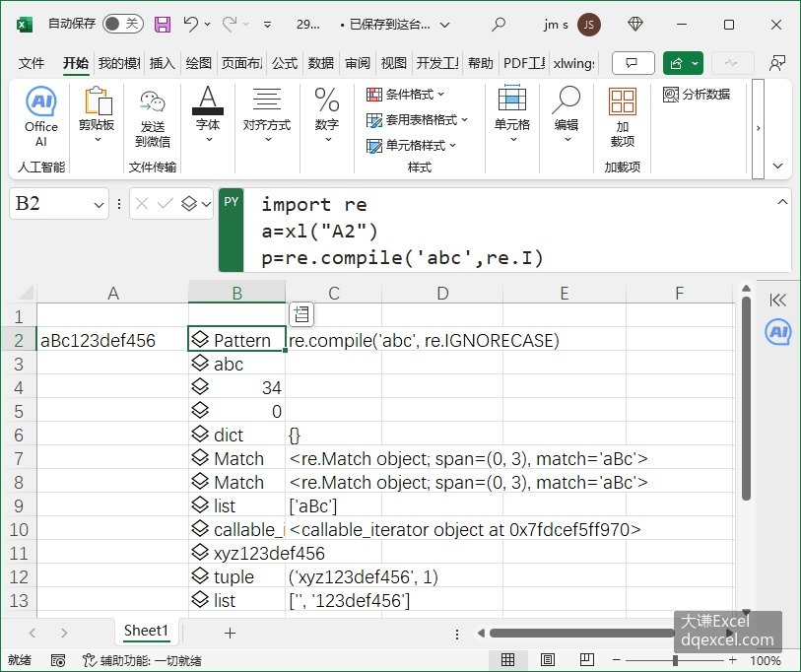This screenshot has height=672, width=801.
Task: Open the Name Box dropdown arrow
Action: click(99, 205)
